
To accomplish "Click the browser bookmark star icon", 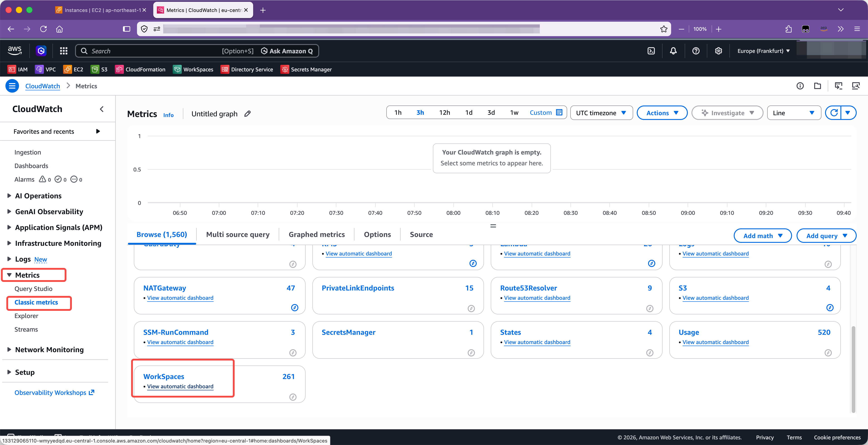I will pyautogui.click(x=663, y=29).
